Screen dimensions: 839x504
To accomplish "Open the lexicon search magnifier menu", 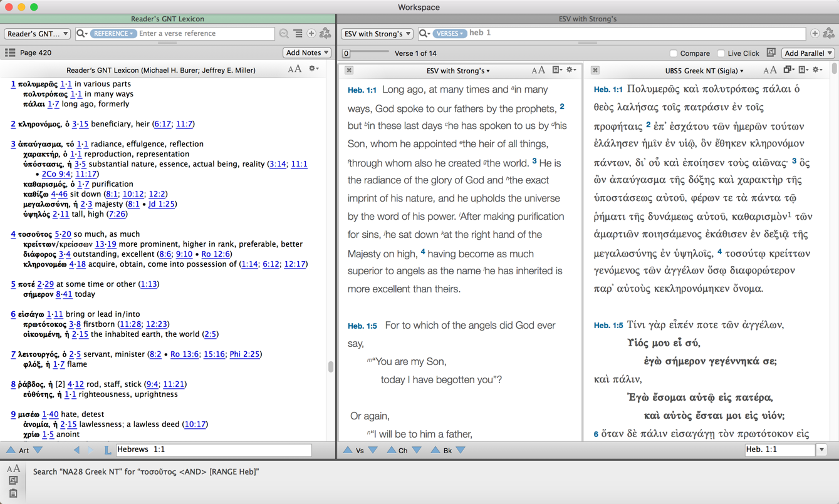I will point(81,34).
